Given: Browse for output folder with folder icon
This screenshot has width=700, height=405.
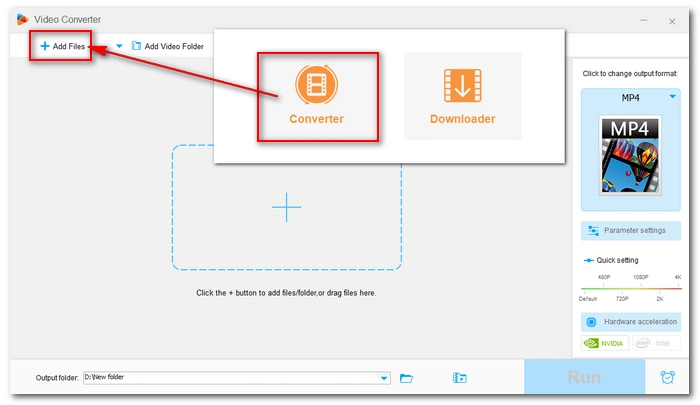Looking at the screenshot, I should pyautogui.click(x=406, y=378).
